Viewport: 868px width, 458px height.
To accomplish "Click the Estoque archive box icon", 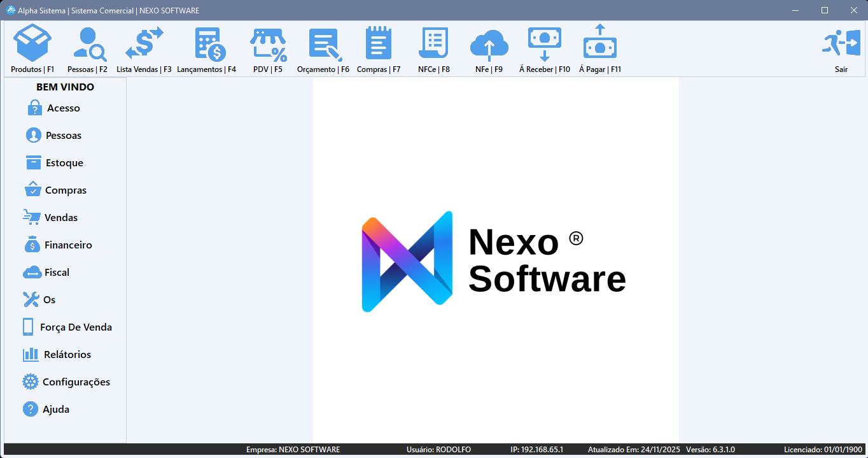I will (x=34, y=162).
